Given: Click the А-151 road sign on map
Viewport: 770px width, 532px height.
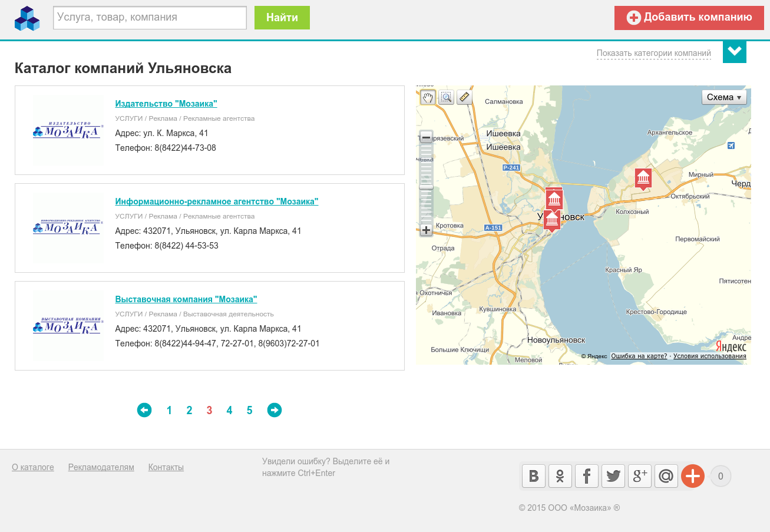Looking at the screenshot, I should [x=493, y=227].
